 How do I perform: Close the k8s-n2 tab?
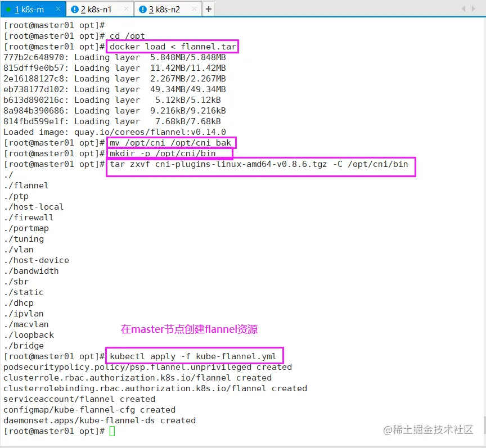(x=194, y=9)
